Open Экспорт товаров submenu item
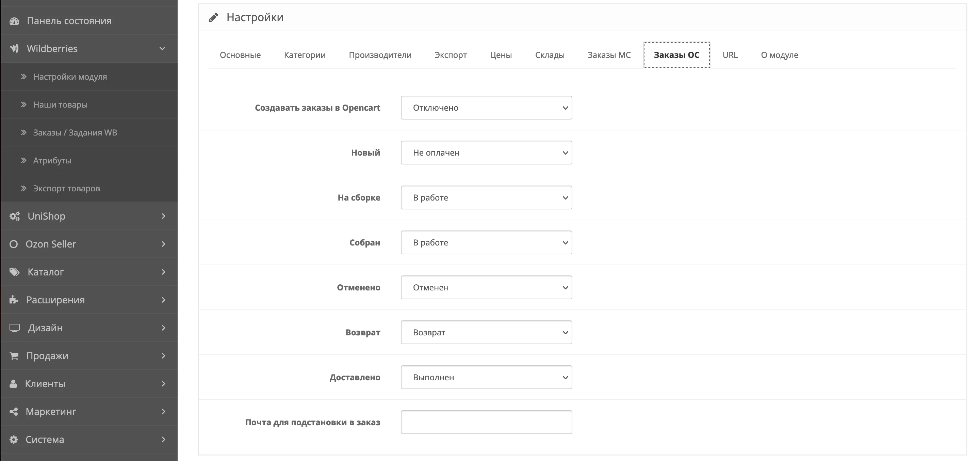This screenshot has width=980, height=461. [x=89, y=188]
